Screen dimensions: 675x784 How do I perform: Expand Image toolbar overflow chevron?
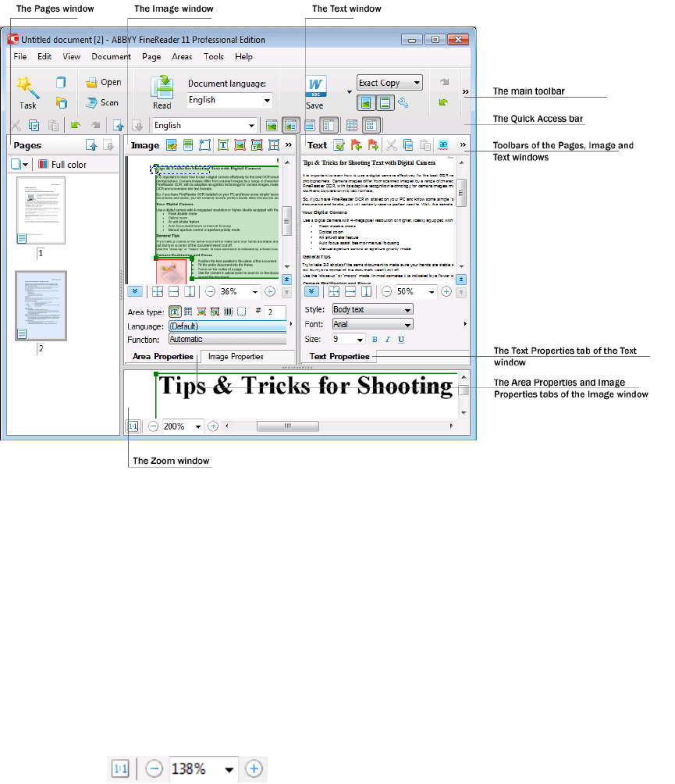pyautogui.click(x=288, y=145)
